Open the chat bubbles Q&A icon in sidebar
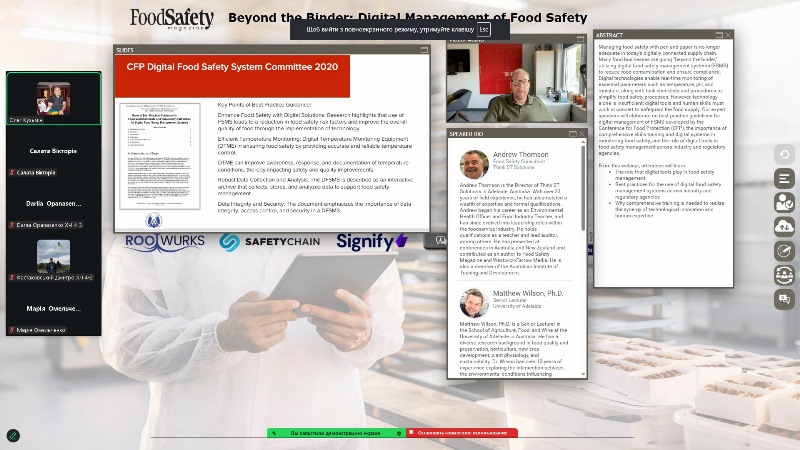Viewport: 800px width, 450px height. point(784,299)
